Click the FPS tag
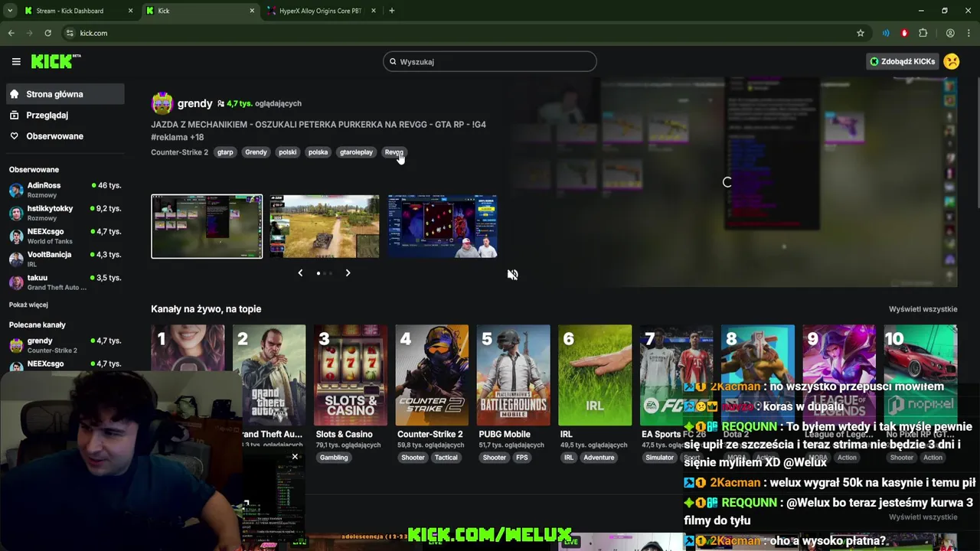Screen dimensions: 980x551 click(521, 458)
